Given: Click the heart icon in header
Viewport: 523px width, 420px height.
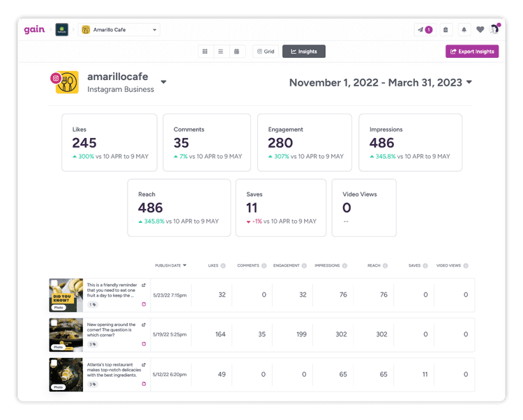Looking at the screenshot, I should tap(480, 30).
